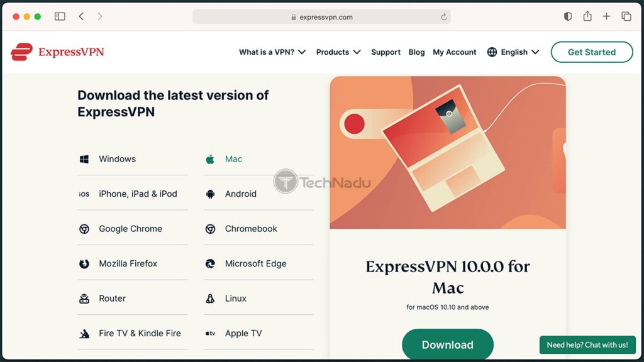Open the Products menu label

tap(332, 52)
